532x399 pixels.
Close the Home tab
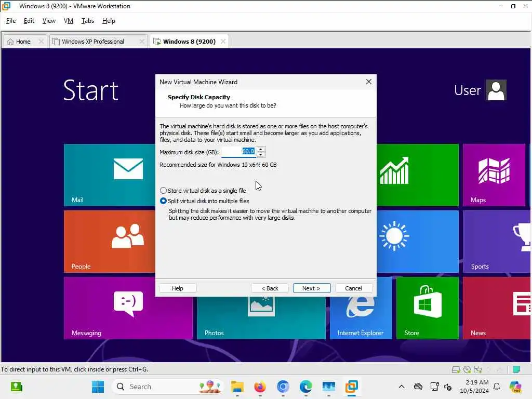click(x=41, y=42)
